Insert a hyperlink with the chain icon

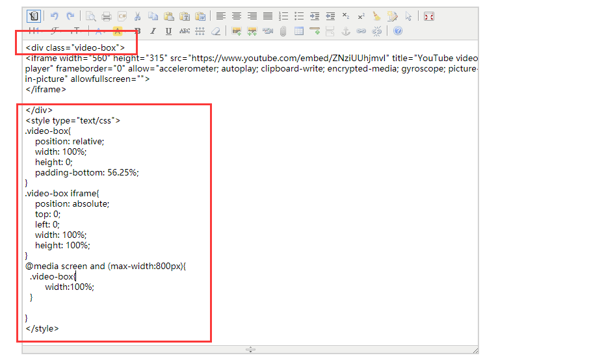[x=361, y=31]
